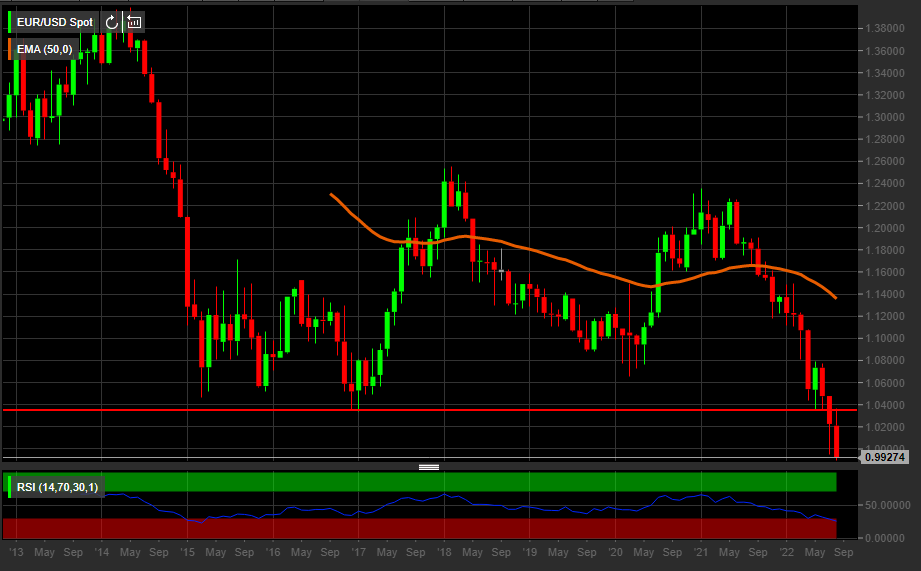
Task: Click the '15 year label on time axis
Action: click(188, 551)
